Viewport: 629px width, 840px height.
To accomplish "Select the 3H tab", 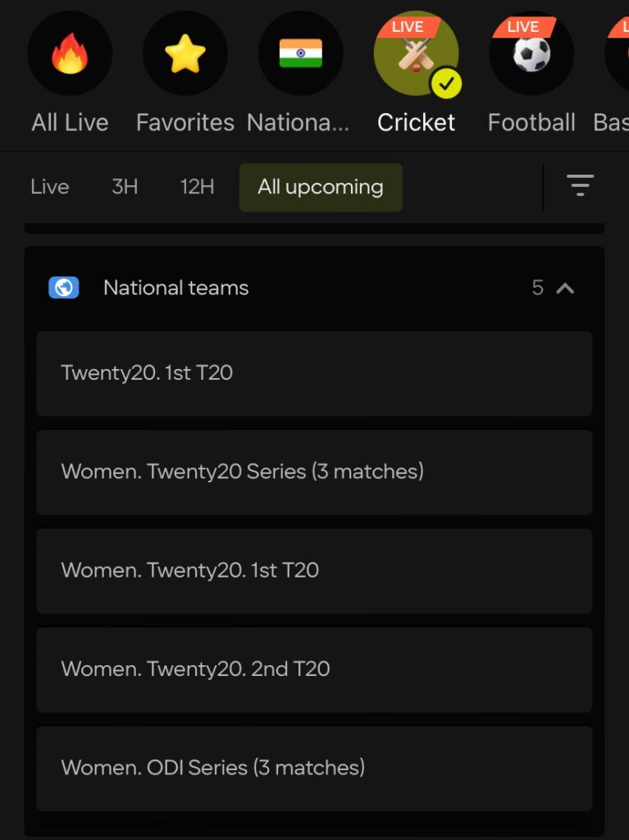I will point(123,186).
